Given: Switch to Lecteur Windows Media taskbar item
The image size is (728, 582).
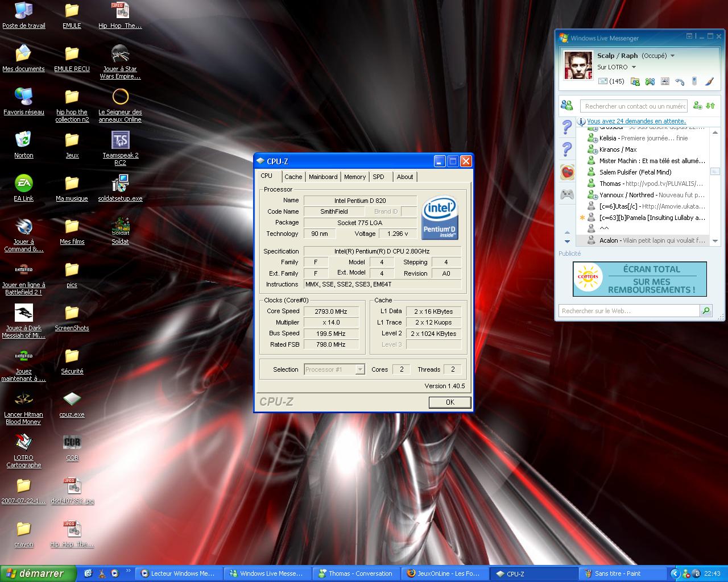Looking at the screenshot, I should pyautogui.click(x=180, y=574).
